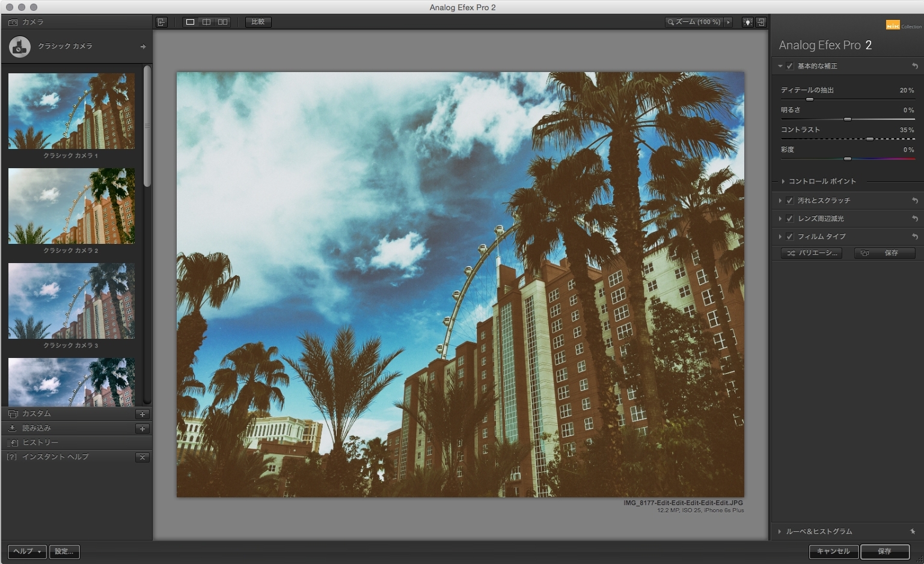Expand the ルーペ&ヒストグラム panel
Image resolution: width=924 pixels, height=564 pixels.
[780, 532]
